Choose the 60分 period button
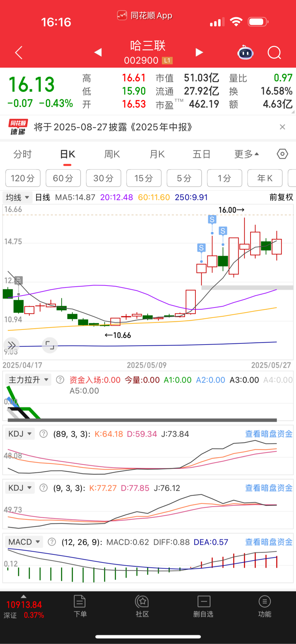The height and width of the screenshot is (644, 296). coord(63,178)
